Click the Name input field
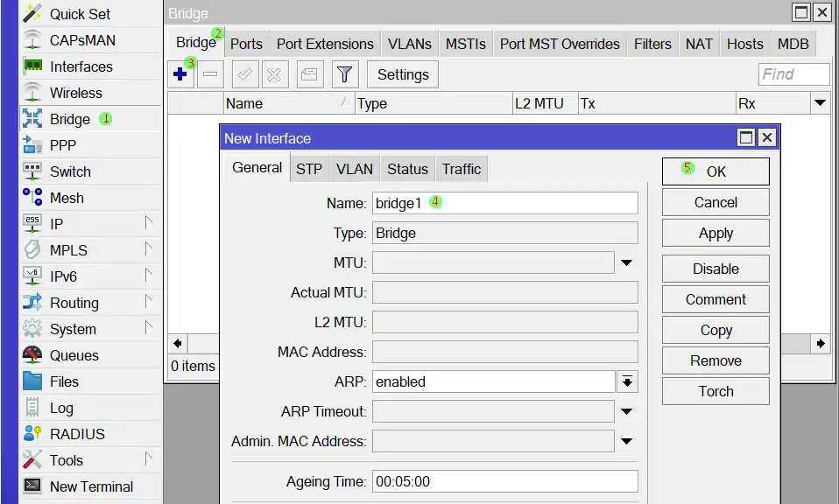This screenshot has width=839, height=504. [504, 203]
